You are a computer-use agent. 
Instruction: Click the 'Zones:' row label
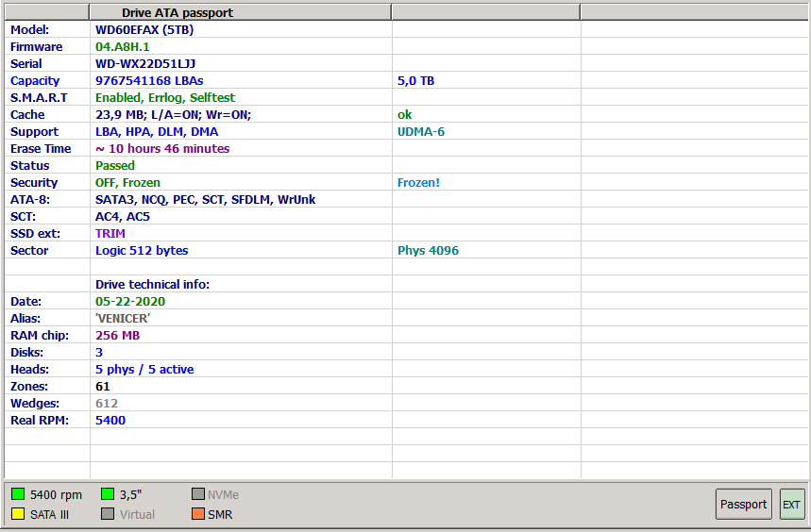[x=29, y=387]
